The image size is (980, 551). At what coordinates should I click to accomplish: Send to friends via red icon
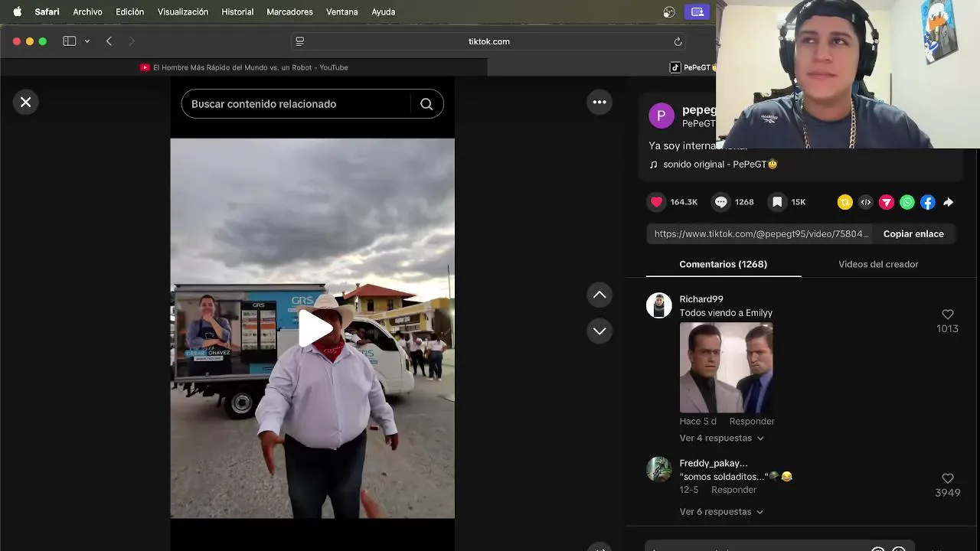886,202
